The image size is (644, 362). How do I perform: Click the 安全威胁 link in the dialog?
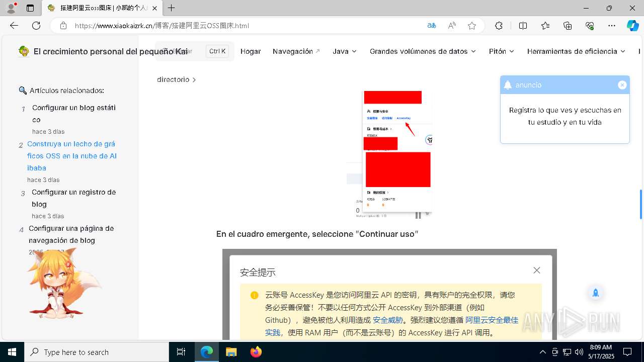[387, 320]
